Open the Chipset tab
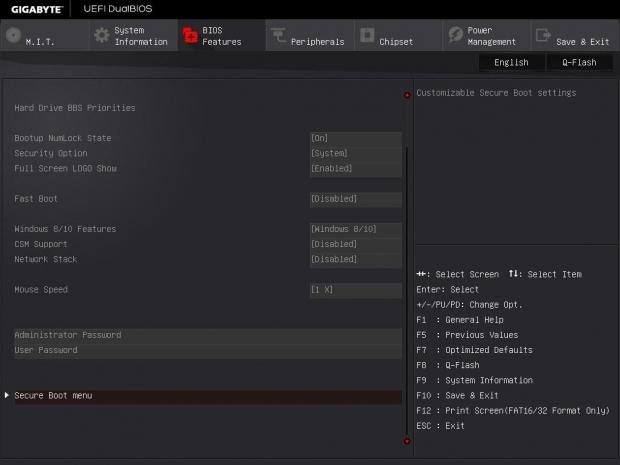 click(399, 36)
